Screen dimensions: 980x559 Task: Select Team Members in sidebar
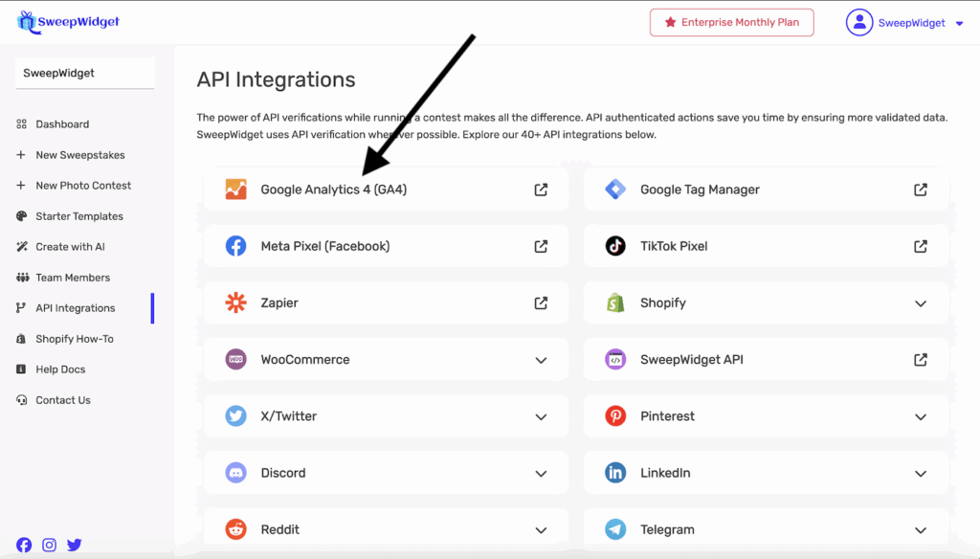point(73,278)
